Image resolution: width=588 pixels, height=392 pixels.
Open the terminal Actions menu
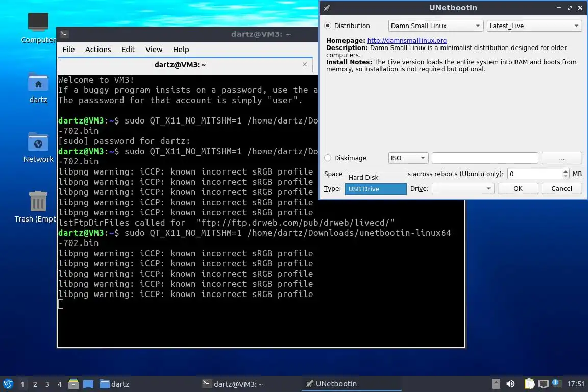click(x=98, y=50)
